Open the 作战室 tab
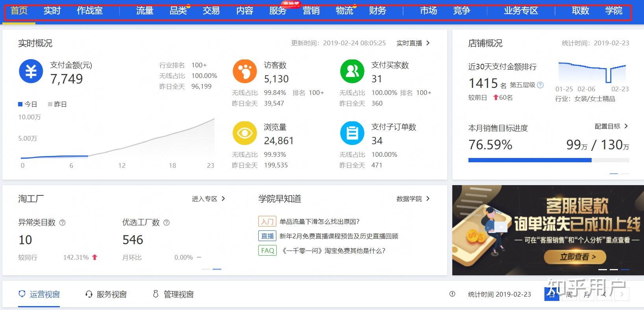 click(90, 11)
